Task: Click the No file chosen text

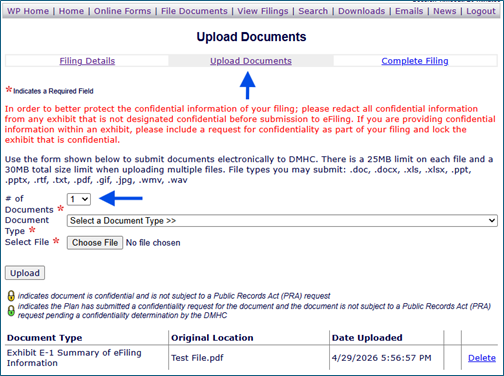Action: 153,243
